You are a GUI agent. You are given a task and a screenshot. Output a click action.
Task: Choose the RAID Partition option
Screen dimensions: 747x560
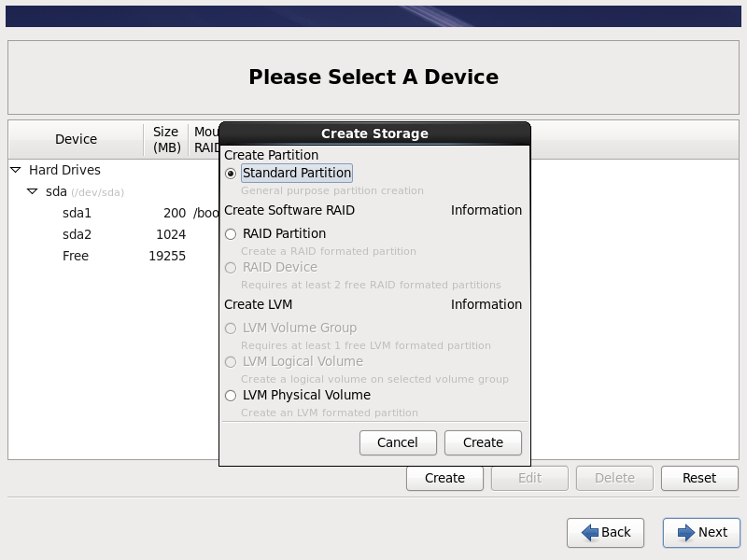(x=231, y=234)
